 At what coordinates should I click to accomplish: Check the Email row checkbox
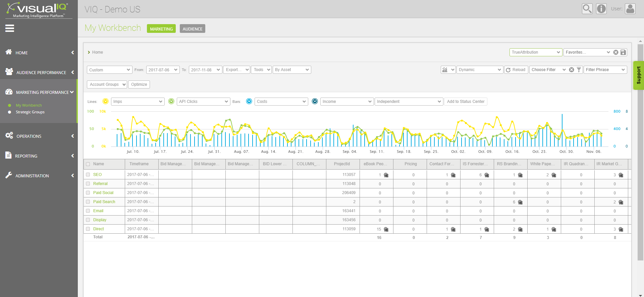[88, 211]
